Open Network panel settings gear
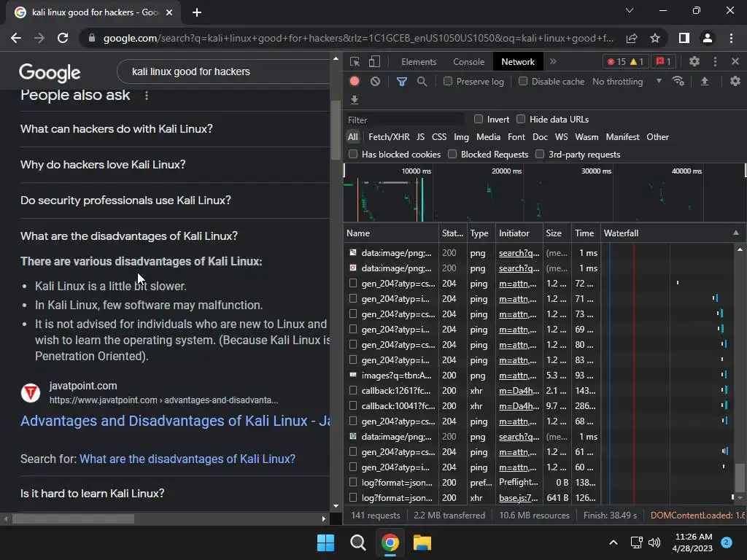 735,81
